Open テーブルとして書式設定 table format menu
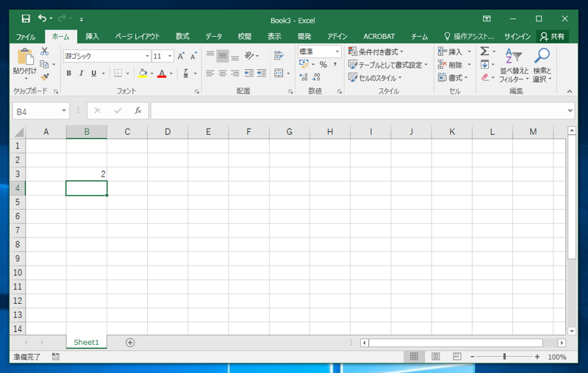The image size is (588, 373). tap(388, 65)
